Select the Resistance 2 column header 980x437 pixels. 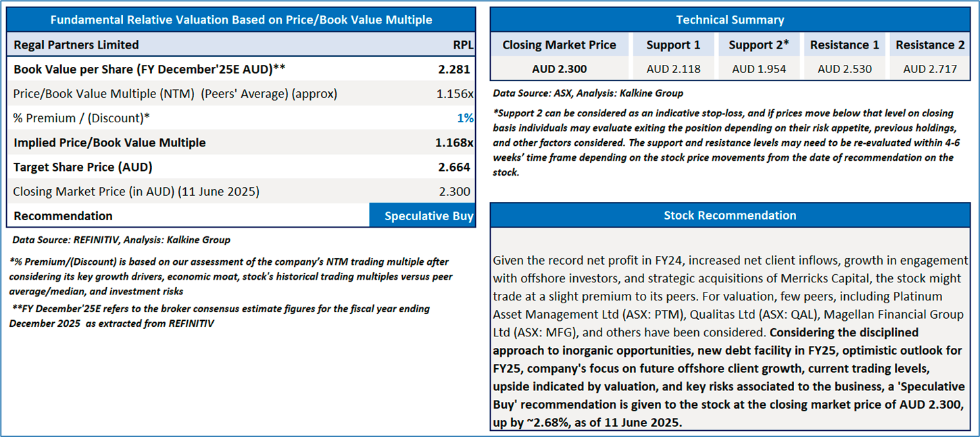(930, 45)
